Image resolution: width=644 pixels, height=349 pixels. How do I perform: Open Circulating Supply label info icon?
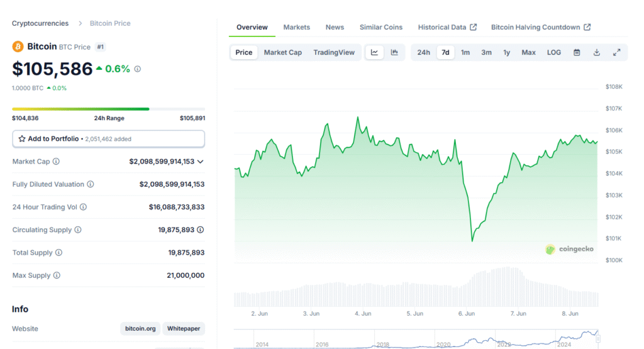click(x=77, y=230)
